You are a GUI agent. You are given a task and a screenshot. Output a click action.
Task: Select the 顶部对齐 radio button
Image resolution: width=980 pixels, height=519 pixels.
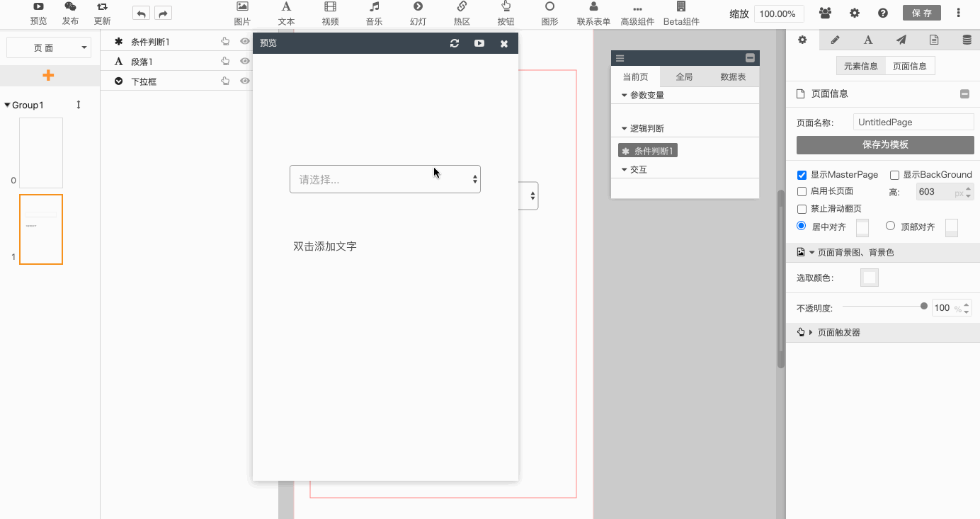[891, 226]
